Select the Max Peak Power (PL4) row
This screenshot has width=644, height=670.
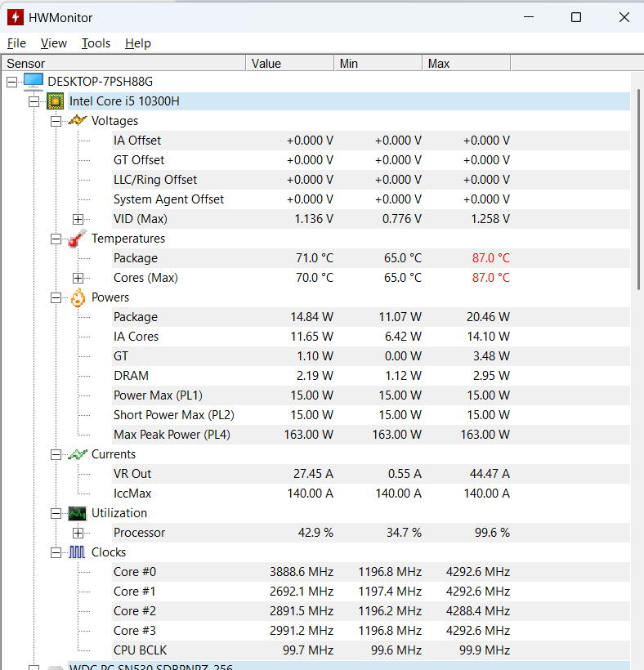[371, 435]
